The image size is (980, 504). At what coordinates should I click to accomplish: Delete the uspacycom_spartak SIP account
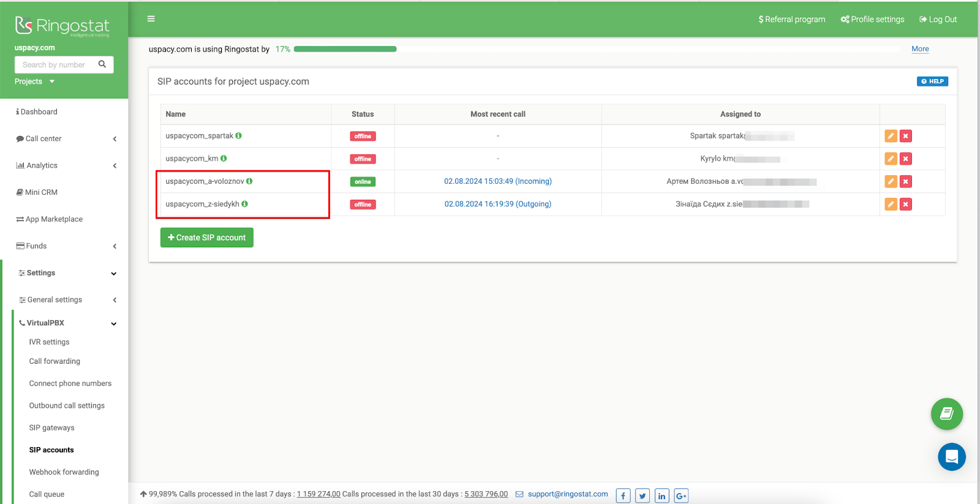(906, 136)
